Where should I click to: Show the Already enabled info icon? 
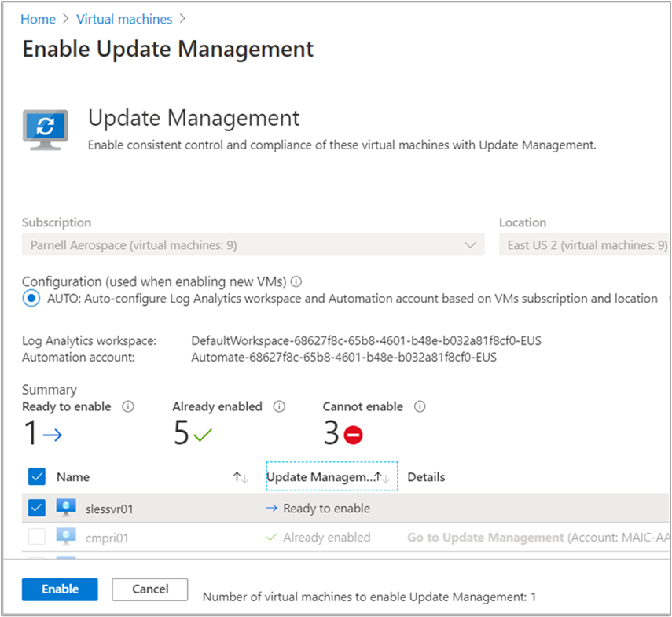click(280, 406)
